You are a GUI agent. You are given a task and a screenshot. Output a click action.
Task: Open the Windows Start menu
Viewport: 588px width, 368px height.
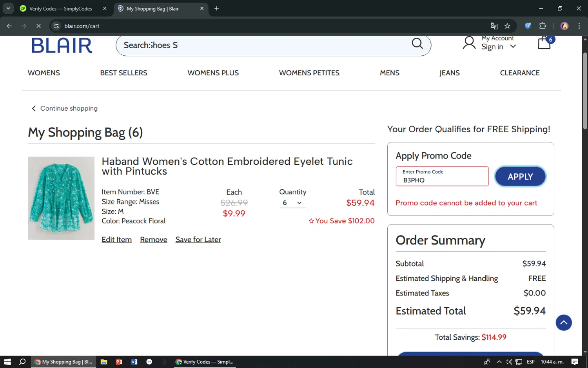click(x=7, y=362)
